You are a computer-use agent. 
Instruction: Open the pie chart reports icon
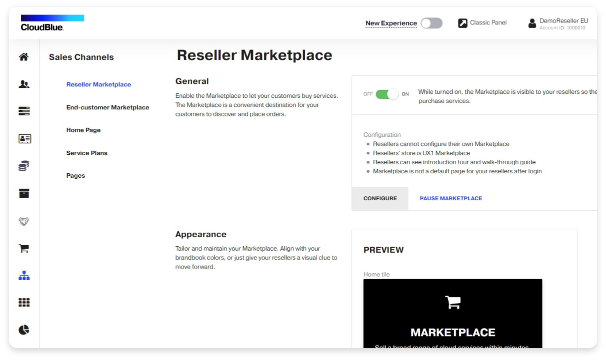pos(24,330)
